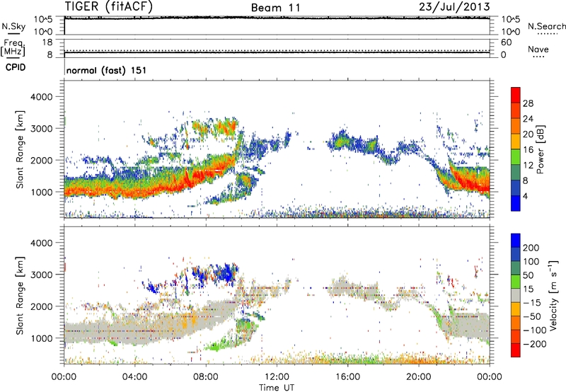Select the '200' tick on Velocity color bar
Screen dimensions: 566x392
point(531,248)
